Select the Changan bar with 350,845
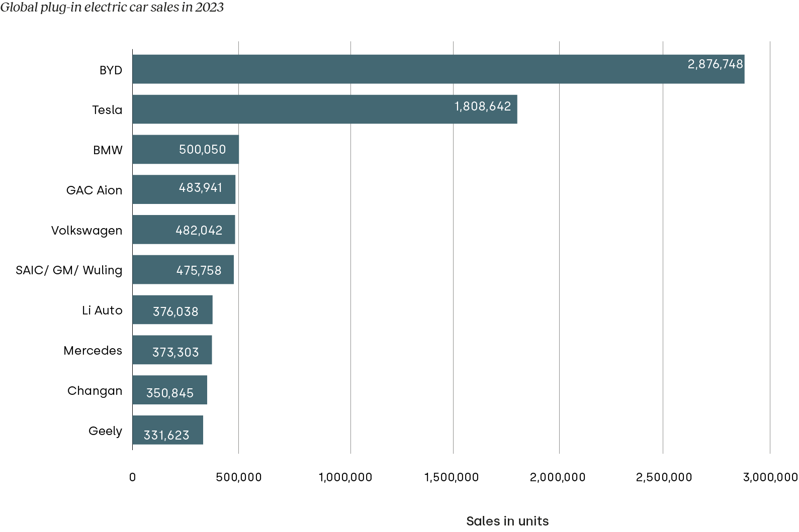 click(x=169, y=390)
